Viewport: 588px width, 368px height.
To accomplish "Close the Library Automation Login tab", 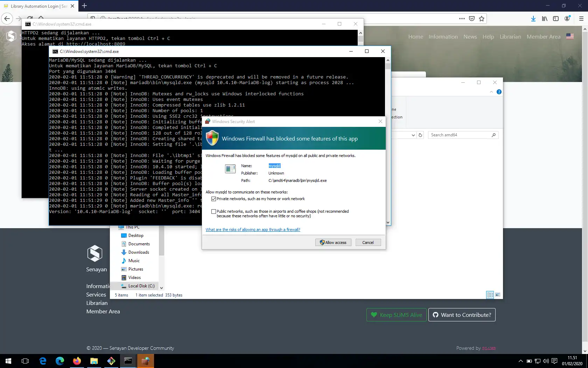I will click(72, 6).
